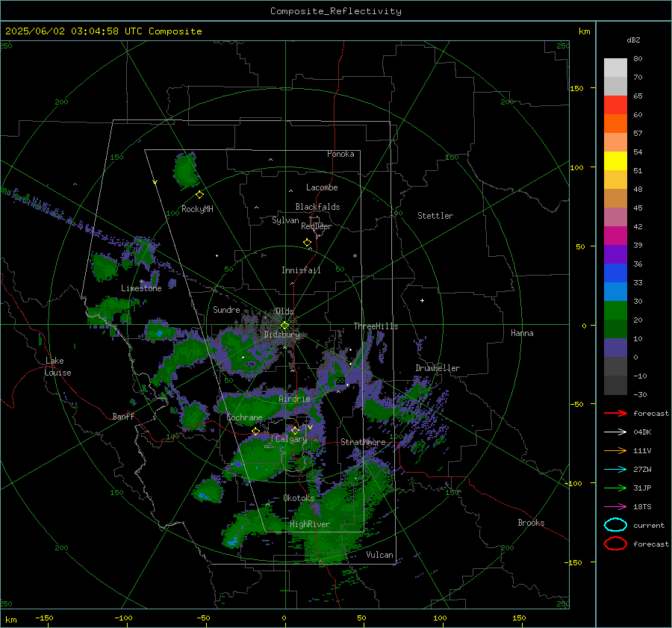This screenshot has width=672, height=628.
Task: Click the RedDeer city label
Action: point(317,226)
